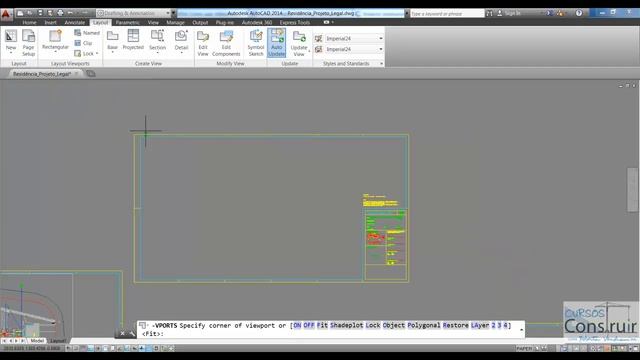
Task: Toggle the PAPER space status button
Action: pyautogui.click(x=524, y=348)
